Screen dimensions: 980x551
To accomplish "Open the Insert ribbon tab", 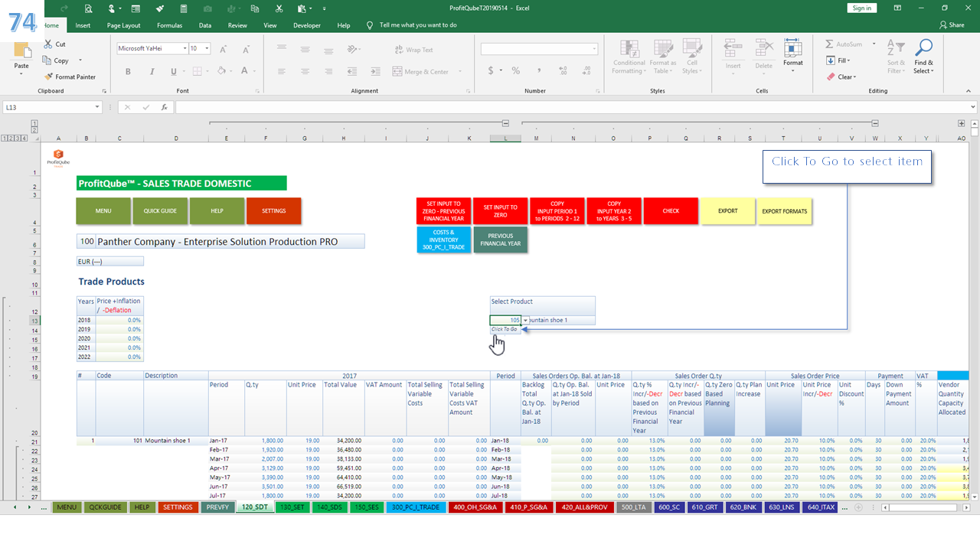I will (83, 25).
